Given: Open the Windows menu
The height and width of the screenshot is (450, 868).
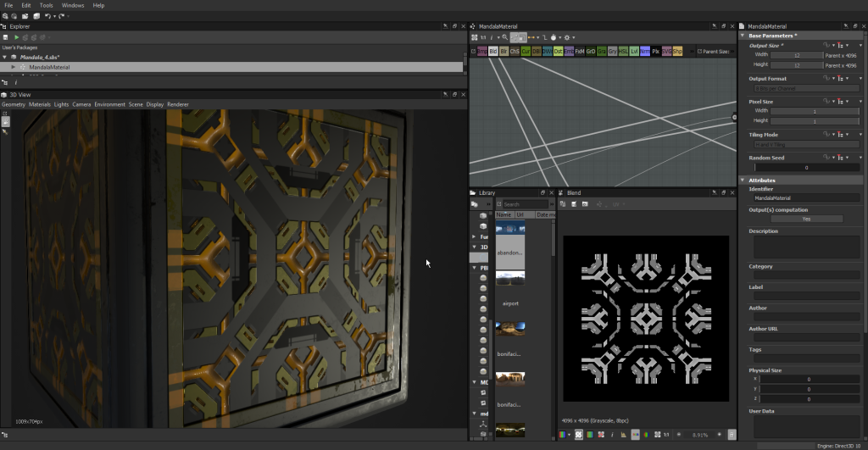Looking at the screenshot, I should point(73,5).
